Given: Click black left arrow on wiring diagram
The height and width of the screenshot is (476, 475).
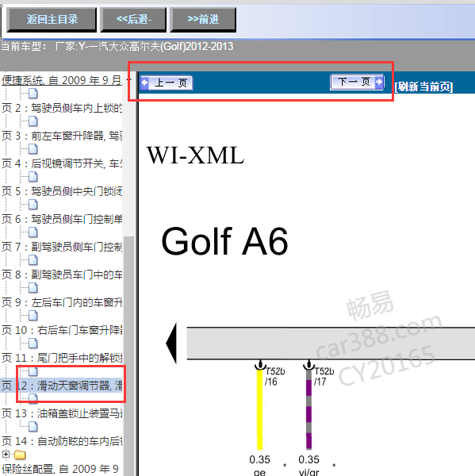Looking at the screenshot, I should (171, 344).
